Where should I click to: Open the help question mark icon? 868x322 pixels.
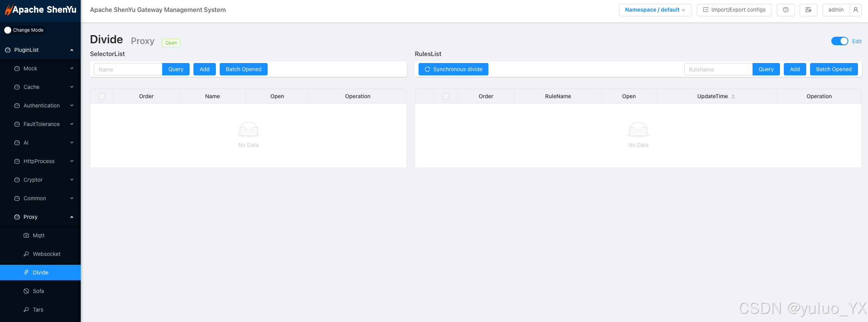[786, 10]
